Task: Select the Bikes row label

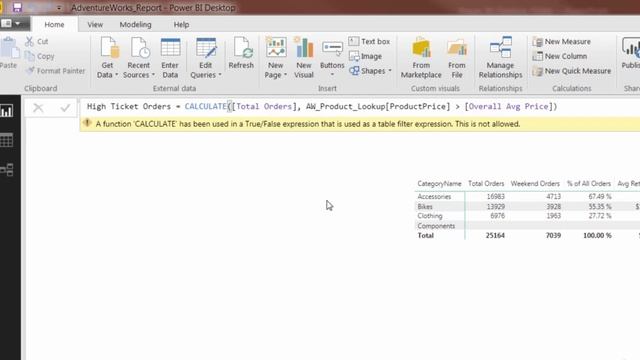Action: coord(425,207)
